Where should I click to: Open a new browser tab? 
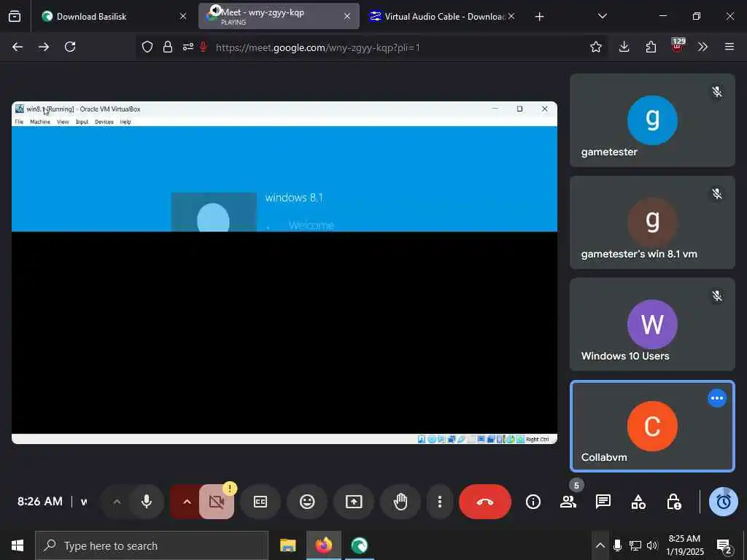click(x=539, y=17)
